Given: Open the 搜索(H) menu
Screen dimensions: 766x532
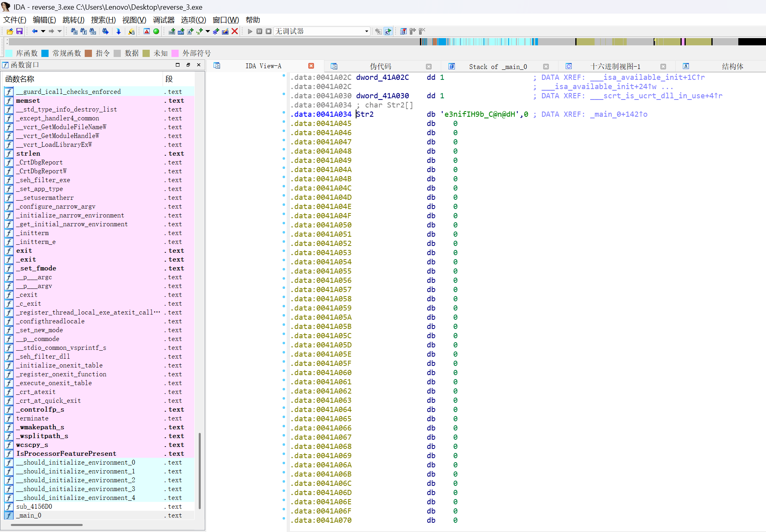Looking at the screenshot, I should coord(103,20).
